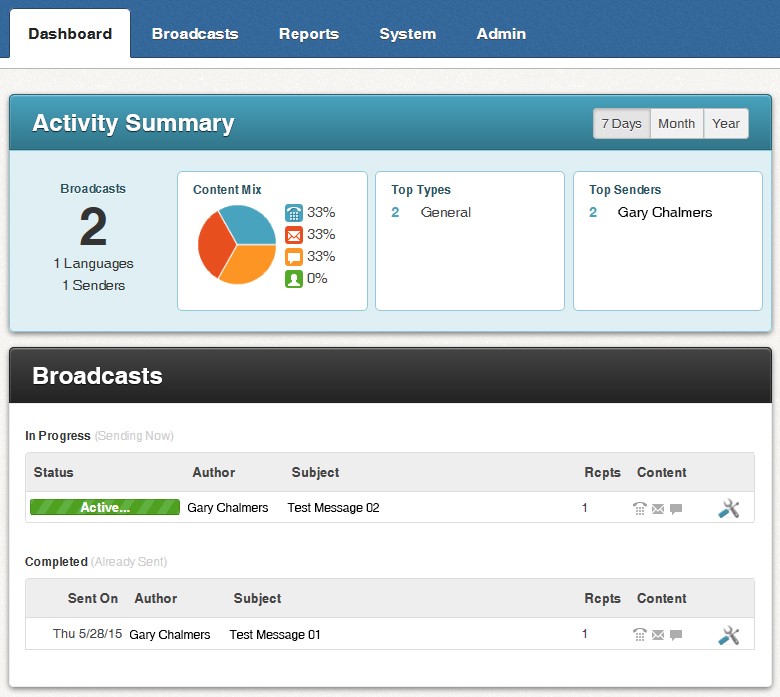Click the Status column header

coord(53,472)
